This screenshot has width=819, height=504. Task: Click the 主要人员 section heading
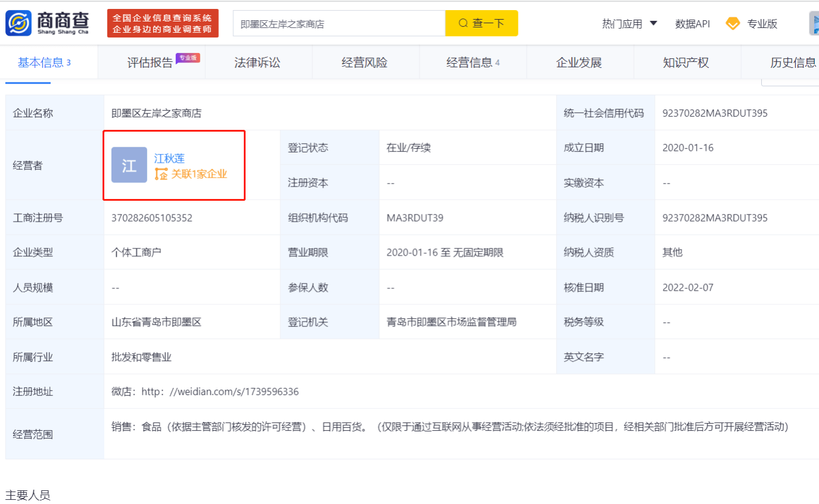28,495
